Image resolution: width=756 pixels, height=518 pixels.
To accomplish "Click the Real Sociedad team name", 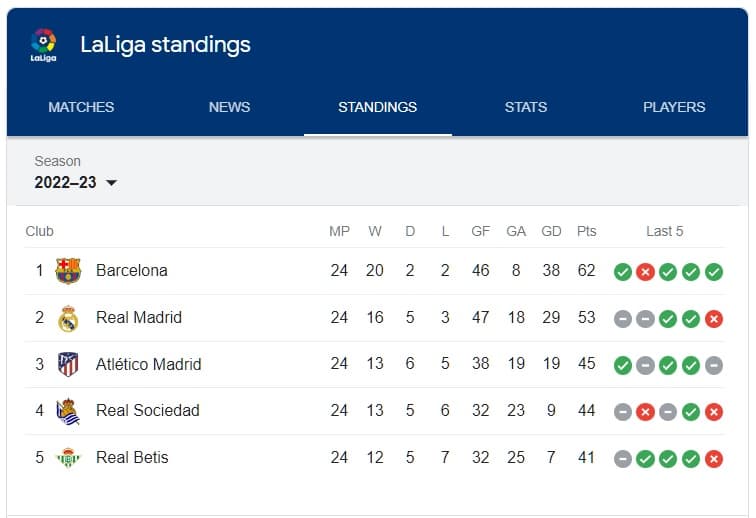I will (148, 410).
